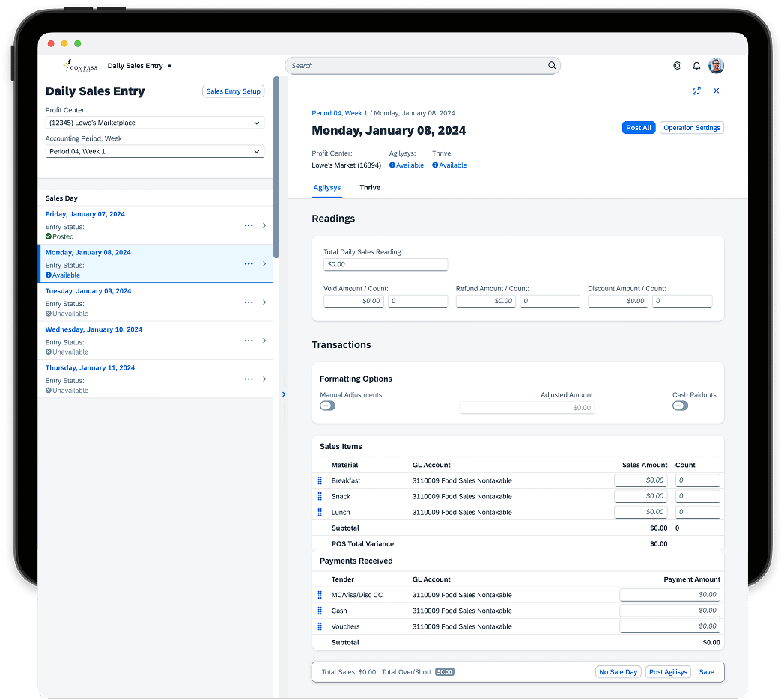Expand Thursday, January 11 chevron
Viewport: 784px width, 699px height.
coord(264,379)
